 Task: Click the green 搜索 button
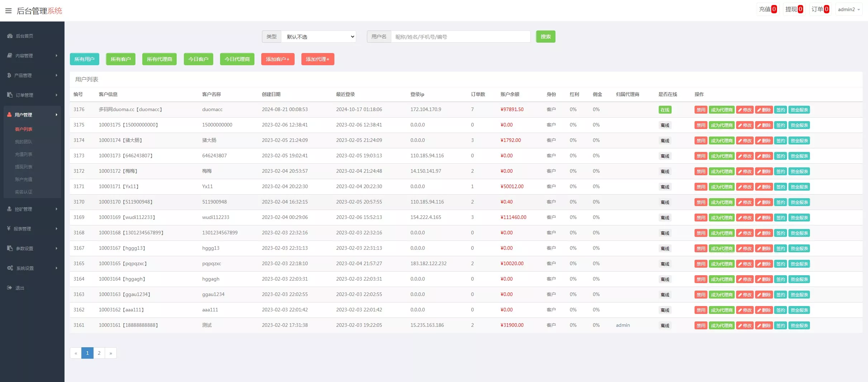pos(545,37)
